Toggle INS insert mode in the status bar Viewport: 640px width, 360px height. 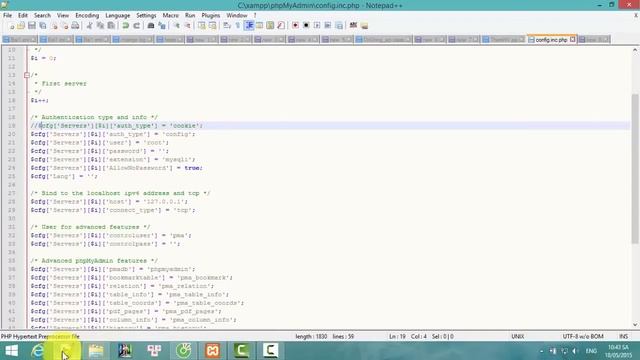(x=623, y=337)
